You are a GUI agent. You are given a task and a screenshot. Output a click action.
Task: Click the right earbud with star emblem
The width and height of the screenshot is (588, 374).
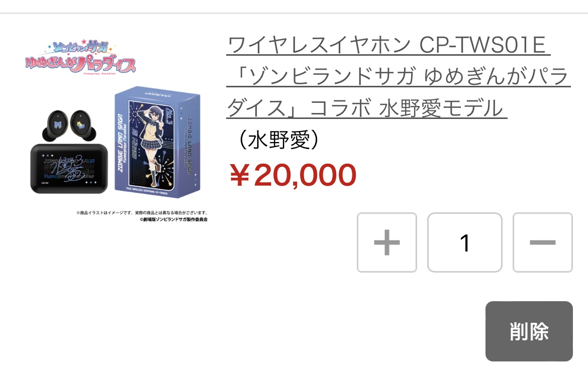81,125
